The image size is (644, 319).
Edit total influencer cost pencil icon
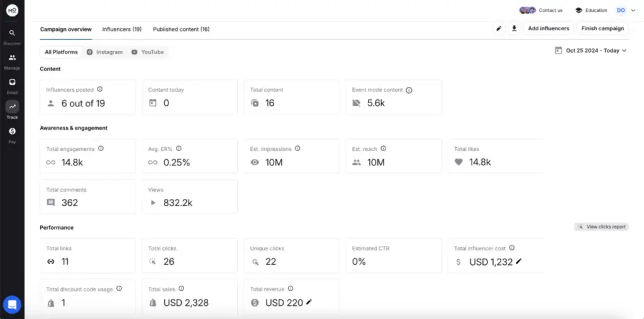[x=519, y=261]
